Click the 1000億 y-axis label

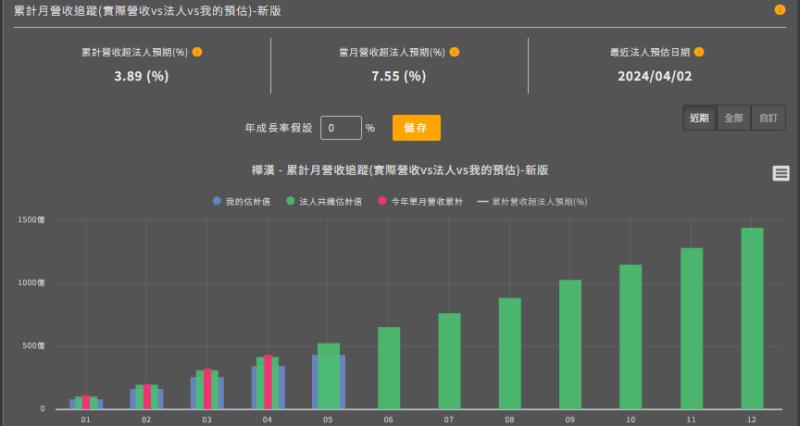31,283
